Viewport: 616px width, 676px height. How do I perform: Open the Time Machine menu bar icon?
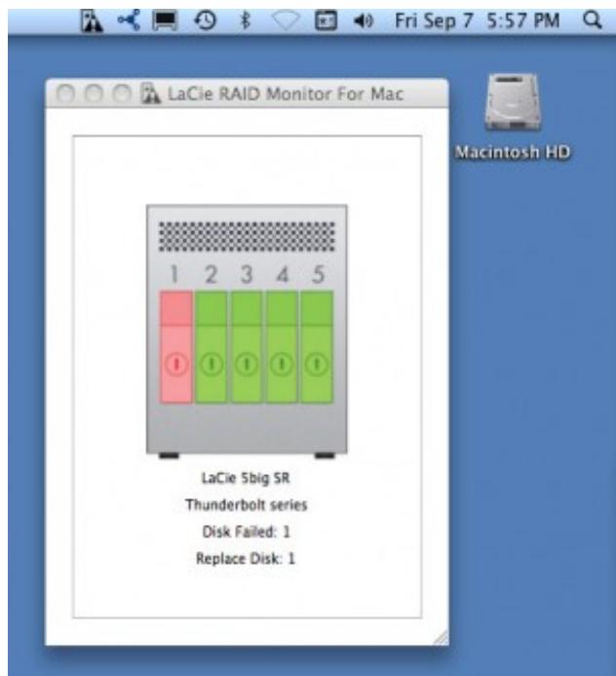click(205, 20)
